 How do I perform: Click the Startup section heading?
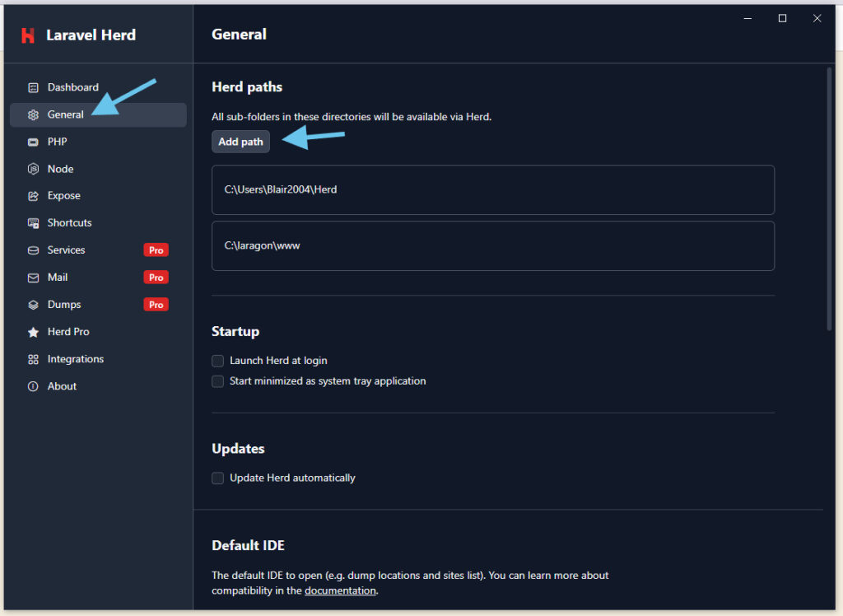click(x=235, y=331)
